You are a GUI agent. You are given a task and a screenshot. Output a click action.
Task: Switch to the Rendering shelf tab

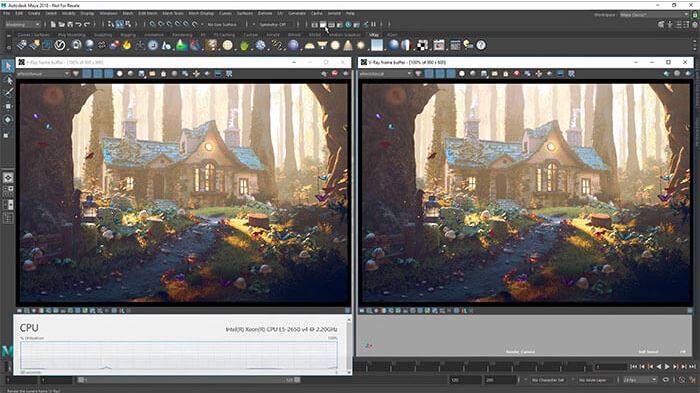(182, 35)
